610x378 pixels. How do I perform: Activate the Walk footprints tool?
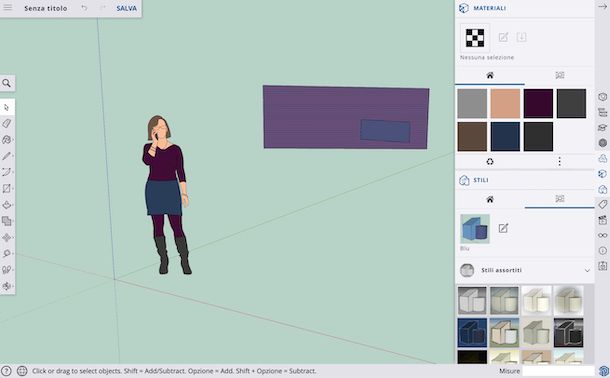click(x=7, y=270)
